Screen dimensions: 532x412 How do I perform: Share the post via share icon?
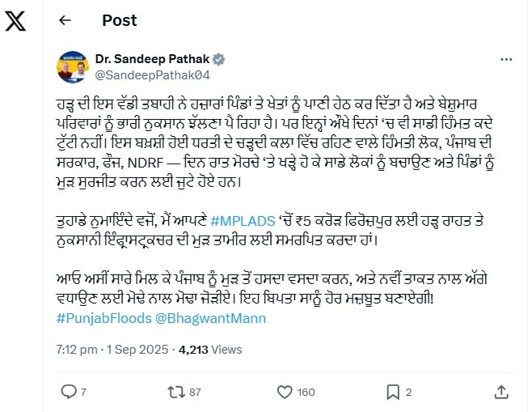(x=501, y=392)
